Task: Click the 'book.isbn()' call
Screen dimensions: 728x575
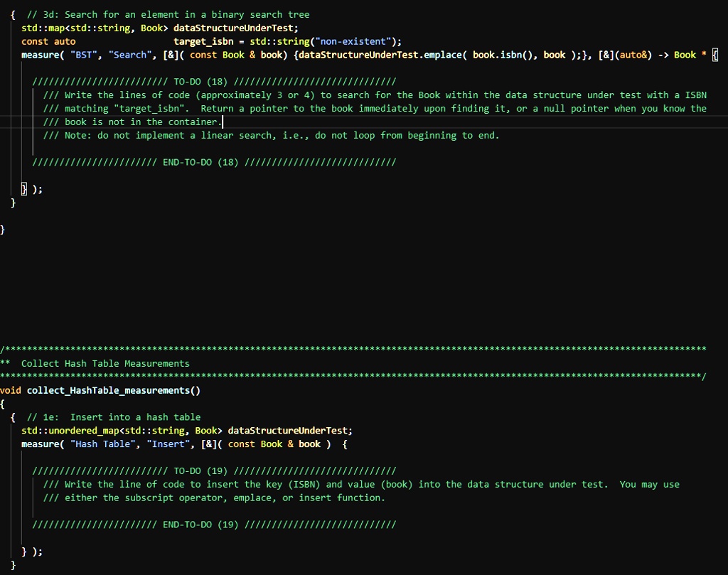Action: tap(505, 55)
